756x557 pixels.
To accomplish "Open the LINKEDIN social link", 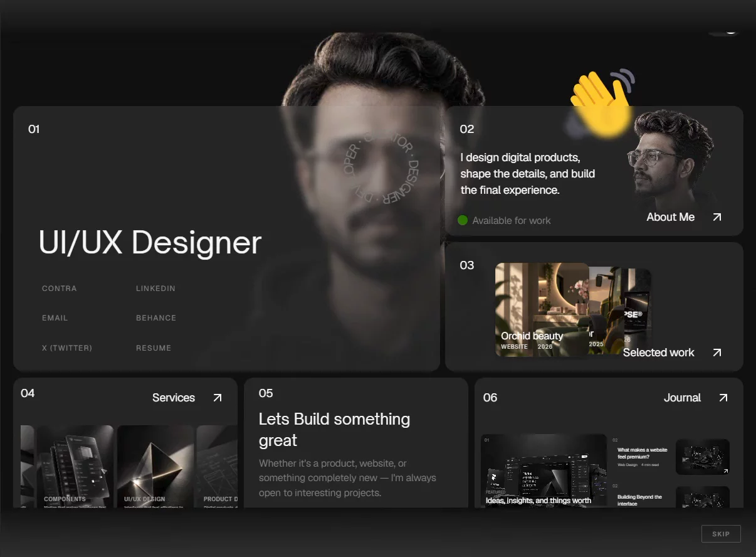I will coord(155,289).
